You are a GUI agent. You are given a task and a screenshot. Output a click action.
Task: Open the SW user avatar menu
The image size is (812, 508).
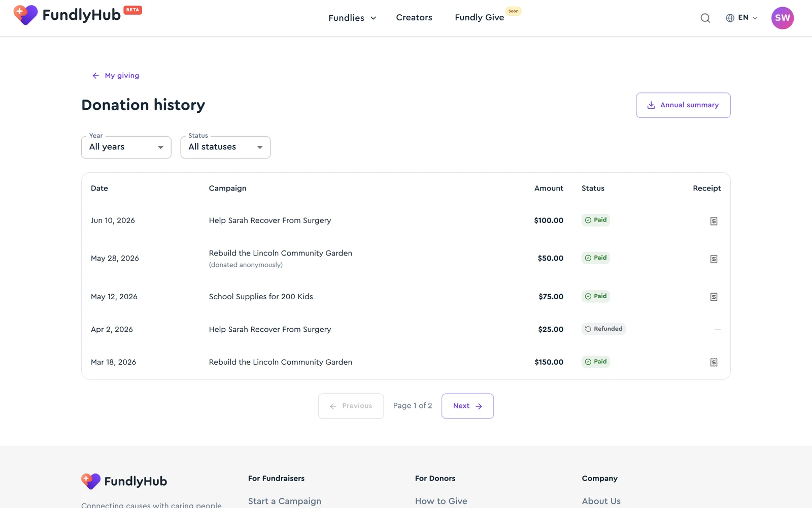click(783, 18)
